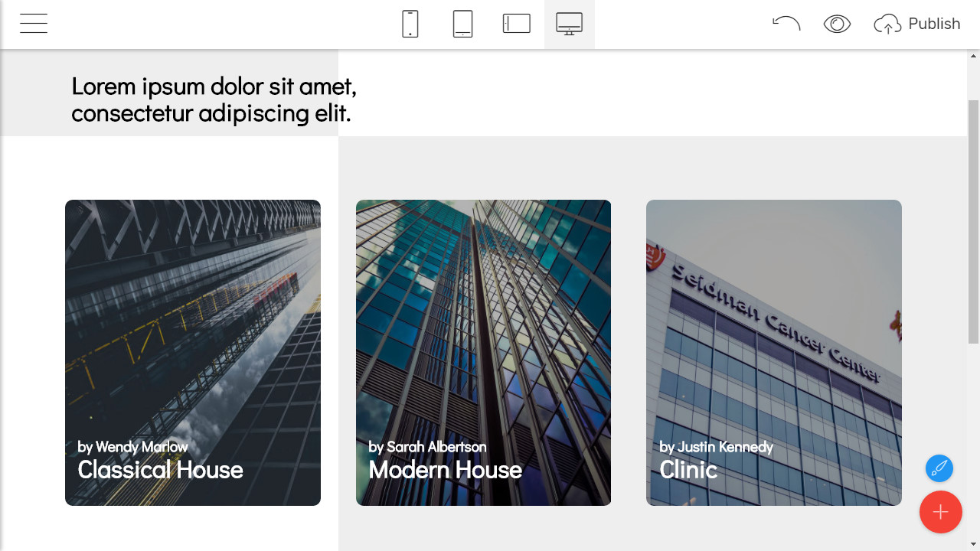Select the desktop view mode
The height and width of the screenshot is (551, 980).
(x=569, y=24)
